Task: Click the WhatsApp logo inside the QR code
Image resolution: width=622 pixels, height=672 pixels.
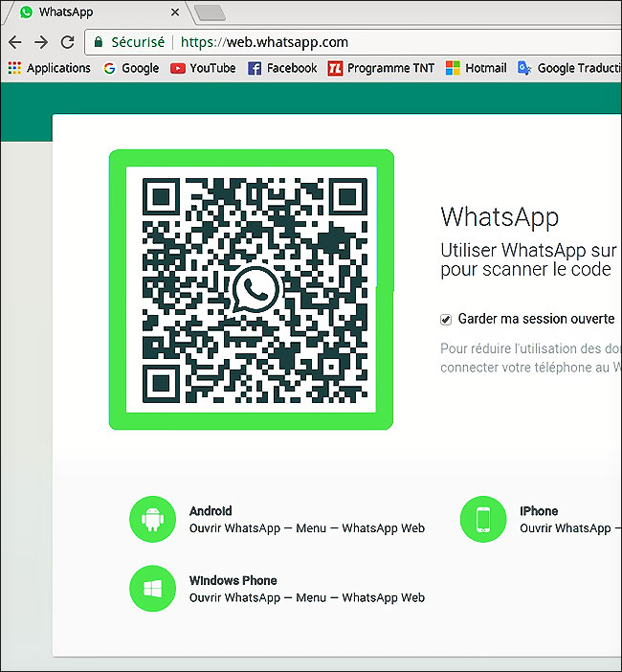Action: tap(255, 290)
